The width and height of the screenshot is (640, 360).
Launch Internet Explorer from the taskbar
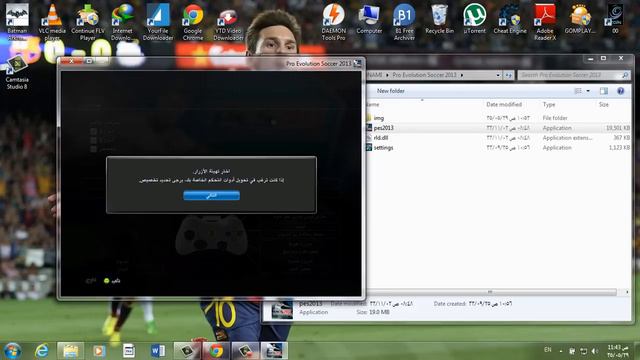(x=42, y=351)
